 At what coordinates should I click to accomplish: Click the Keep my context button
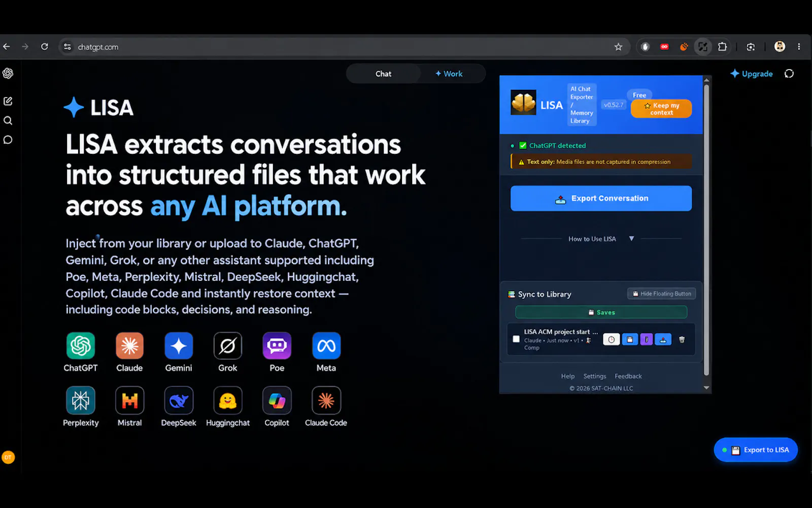(661, 109)
